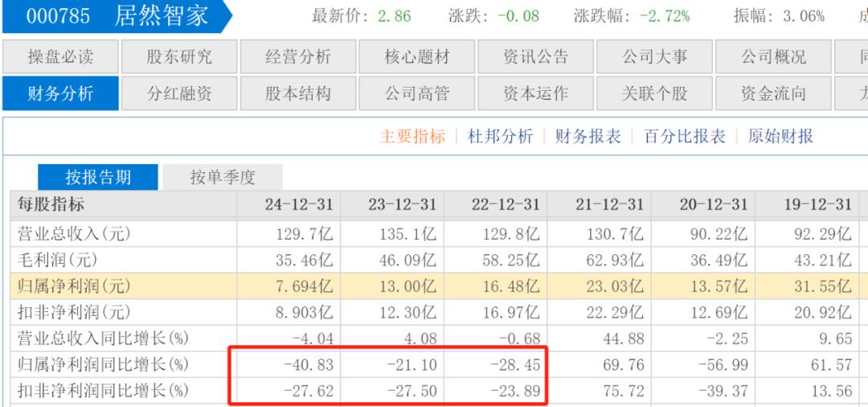
Task: Click row label 扣非净利润(元)
Action: [x=74, y=313]
